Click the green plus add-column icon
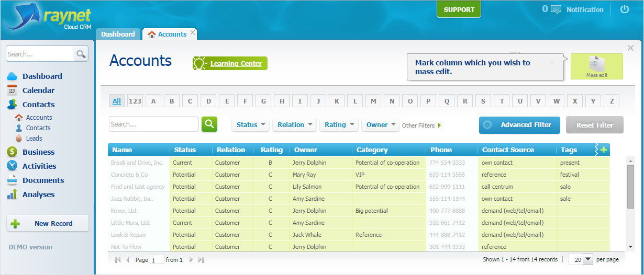This screenshot has height=275, width=644. click(604, 150)
